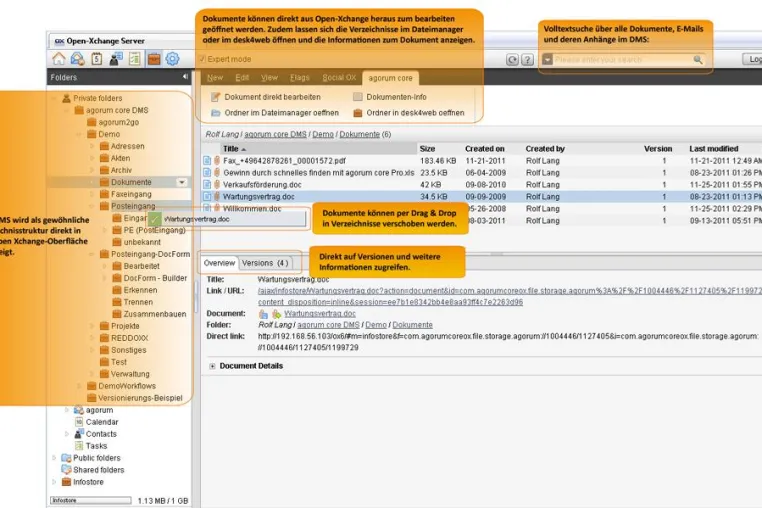Image resolution: width=762 pixels, height=508 pixels.
Task: Click attachment clip icon on Gewinn durch schnelles row
Action: pos(217,173)
